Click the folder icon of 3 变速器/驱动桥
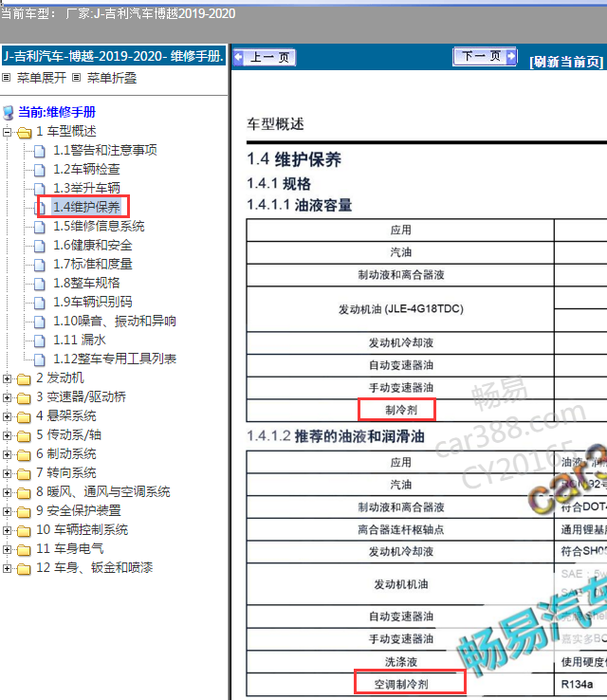The height and width of the screenshot is (700, 607). [24, 398]
